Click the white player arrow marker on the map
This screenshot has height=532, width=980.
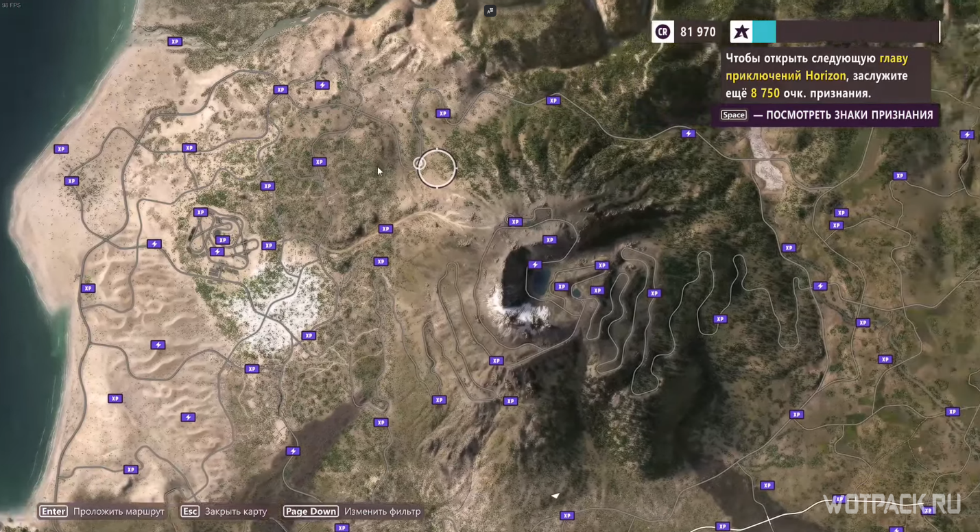click(x=555, y=496)
